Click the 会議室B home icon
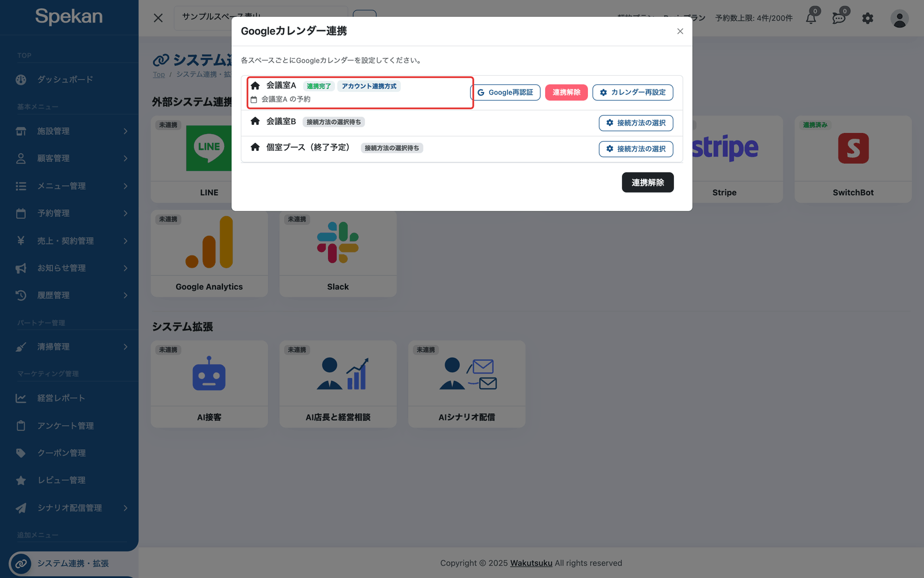The height and width of the screenshot is (578, 924). [255, 121]
